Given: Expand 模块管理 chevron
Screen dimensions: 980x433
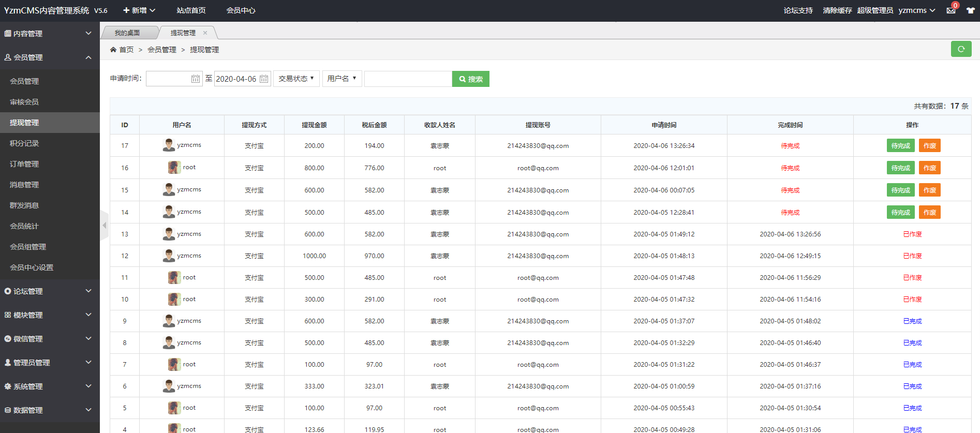Looking at the screenshot, I should tap(88, 315).
